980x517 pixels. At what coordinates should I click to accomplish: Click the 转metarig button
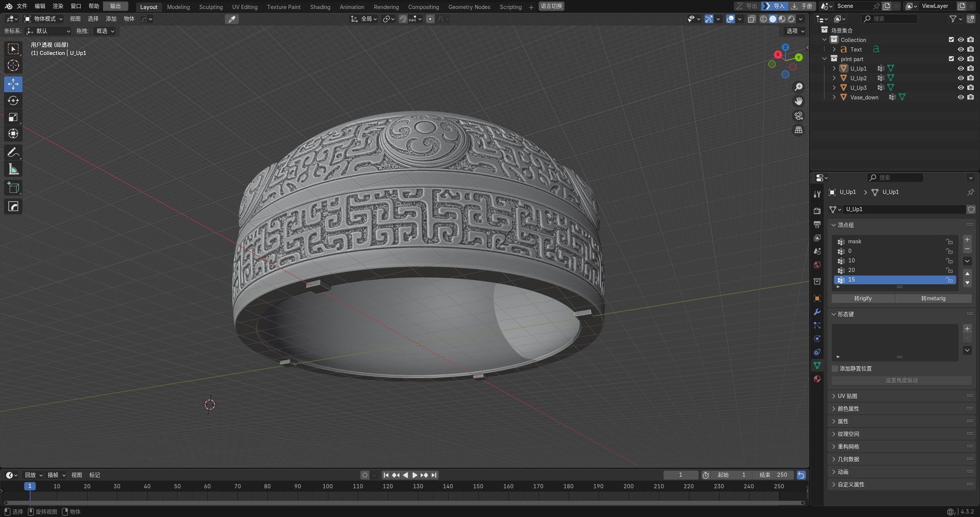pyautogui.click(x=933, y=299)
